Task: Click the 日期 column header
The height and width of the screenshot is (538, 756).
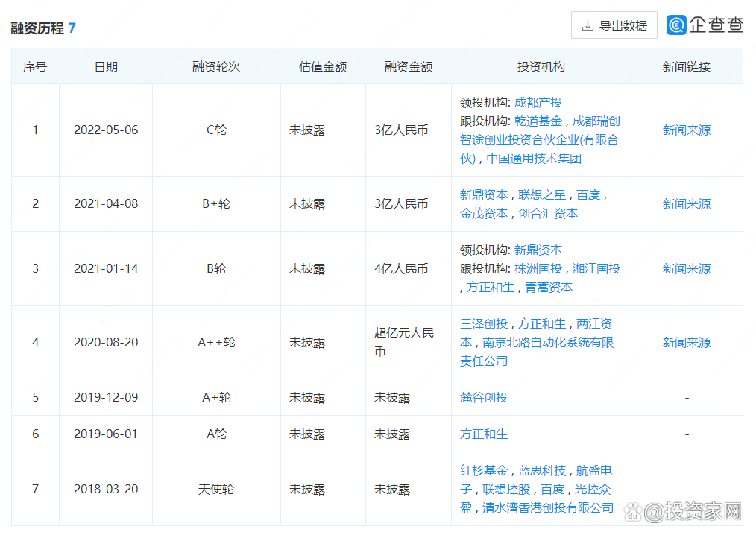Action: point(106,66)
